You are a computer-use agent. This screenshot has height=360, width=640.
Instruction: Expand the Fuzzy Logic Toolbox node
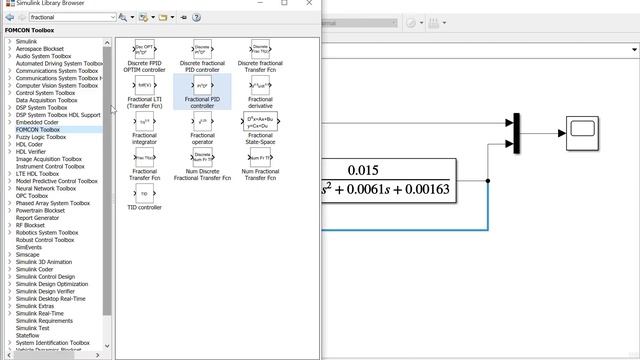[x=10, y=137]
